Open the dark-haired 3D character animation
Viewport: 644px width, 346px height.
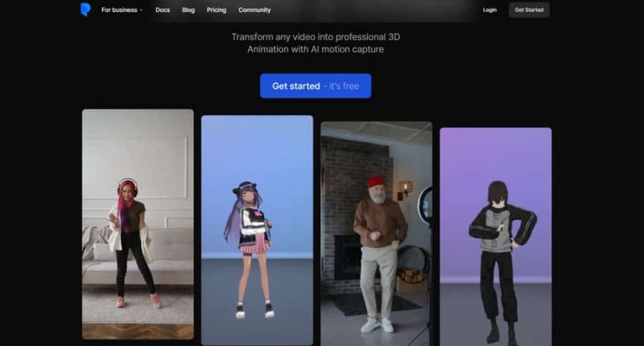[495, 236]
